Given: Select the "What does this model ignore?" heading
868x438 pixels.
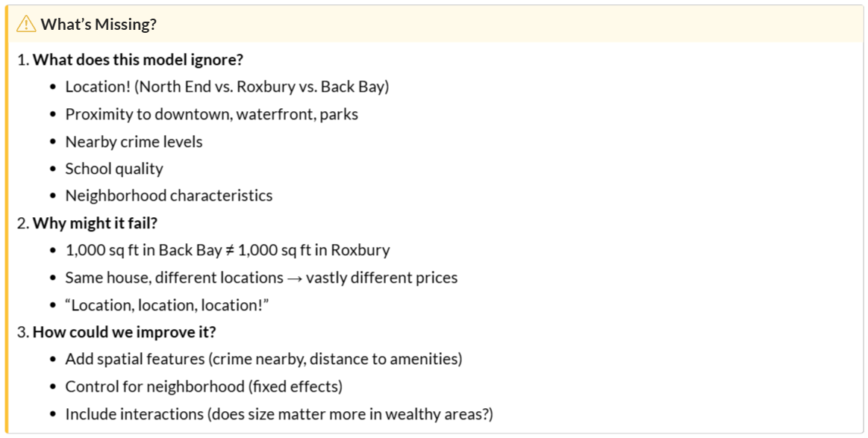Looking at the screenshot, I should click(x=138, y=60).
